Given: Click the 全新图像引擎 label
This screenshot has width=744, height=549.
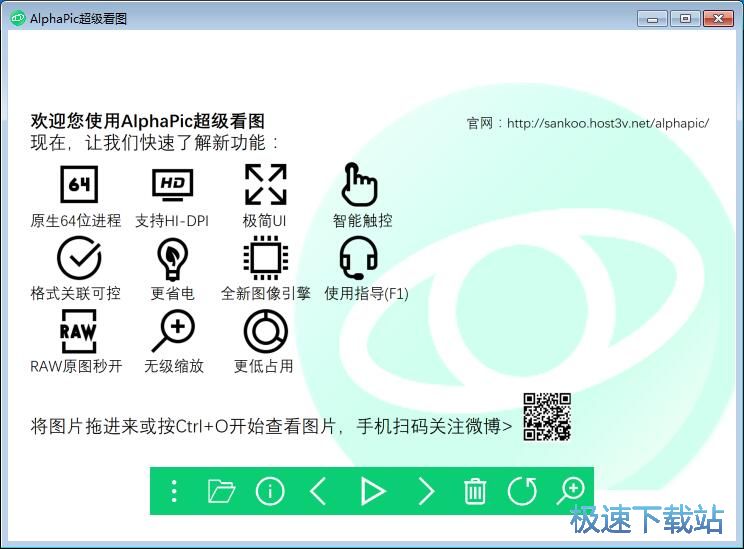Looking at the screenshot, I should 266,293.
